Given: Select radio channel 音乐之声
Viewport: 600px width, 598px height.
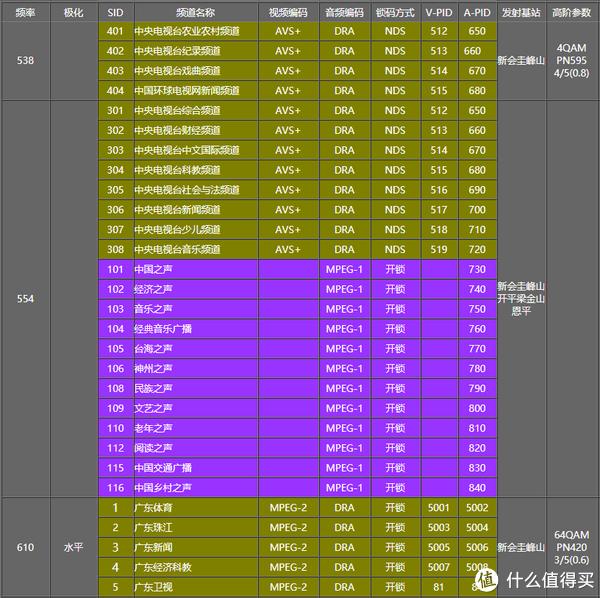Looking at the screenshot, I should [x=153, y=309].
